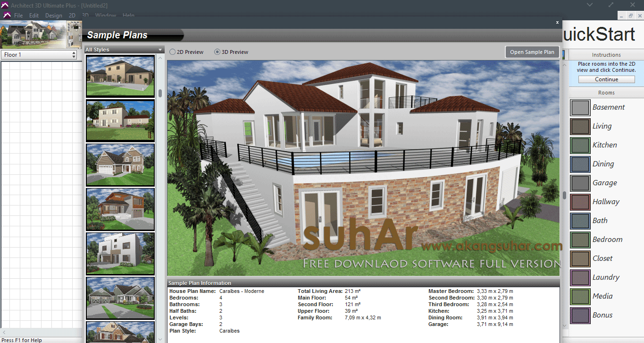Select the Living room swatch

(580, 126)
